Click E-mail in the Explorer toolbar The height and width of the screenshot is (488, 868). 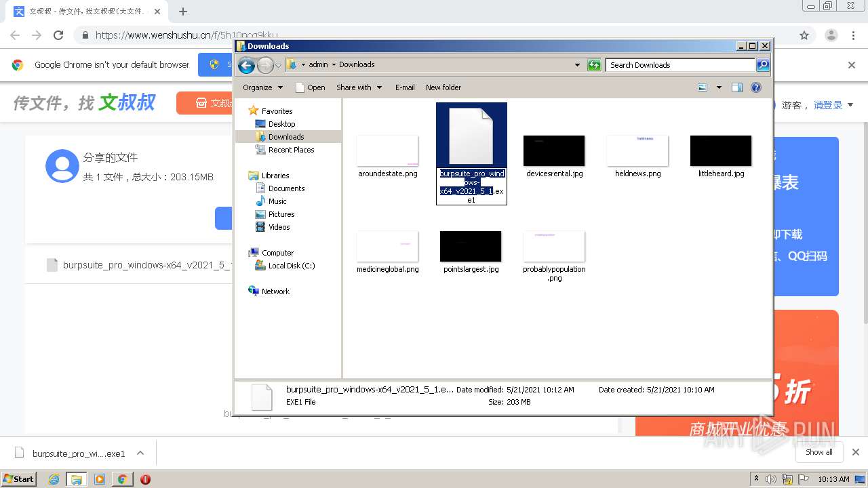point(405,87)
